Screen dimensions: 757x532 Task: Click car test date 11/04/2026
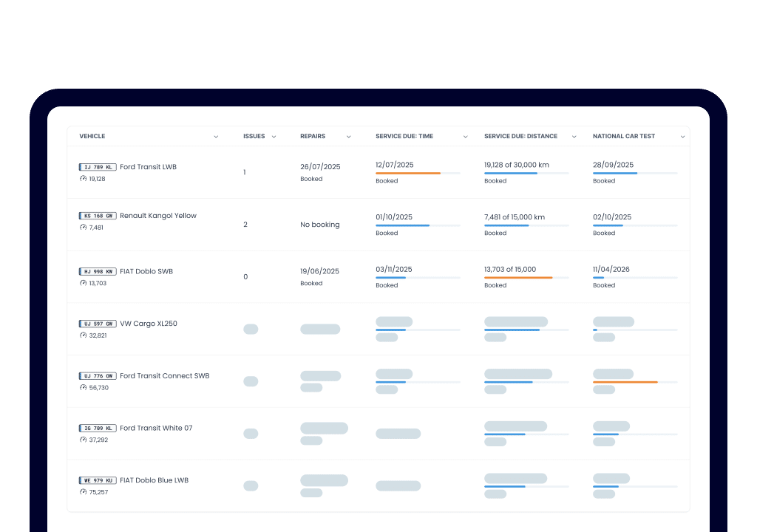[611, 270]
